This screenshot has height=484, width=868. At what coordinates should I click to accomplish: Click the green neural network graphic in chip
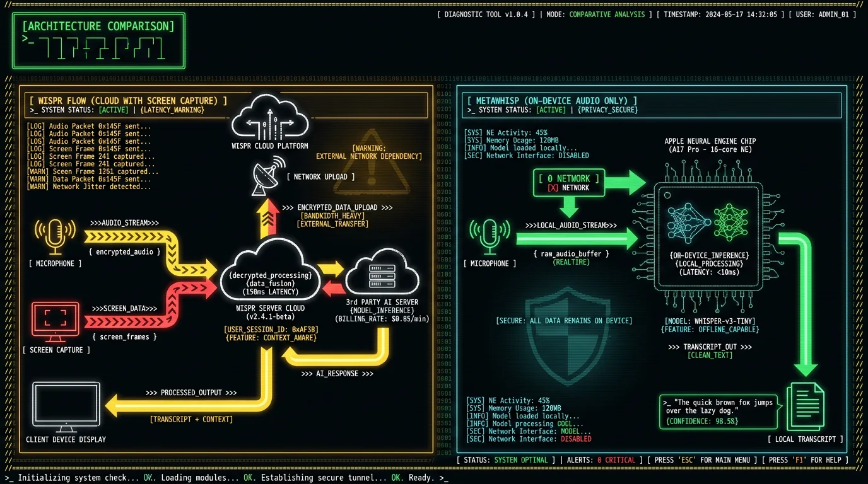pyautogui.click(x=732, y=221)
